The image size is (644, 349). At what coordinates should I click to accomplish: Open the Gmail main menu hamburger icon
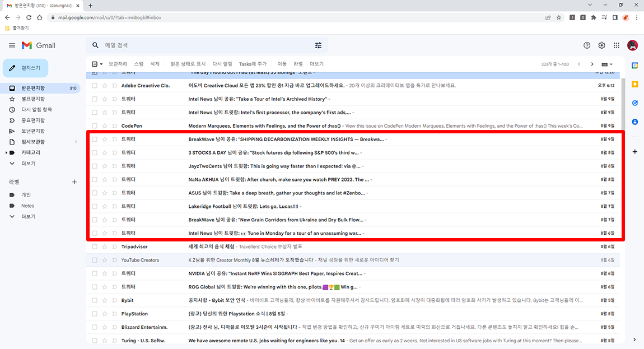tap(12, 45)
